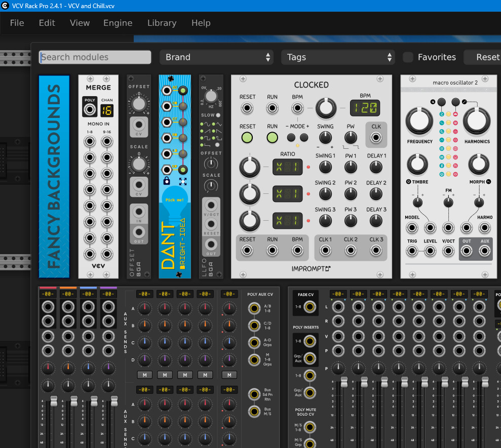Click the DELAY 3 knob on Clocked
Screen dimensions: 501x448
tap(376, 221)
